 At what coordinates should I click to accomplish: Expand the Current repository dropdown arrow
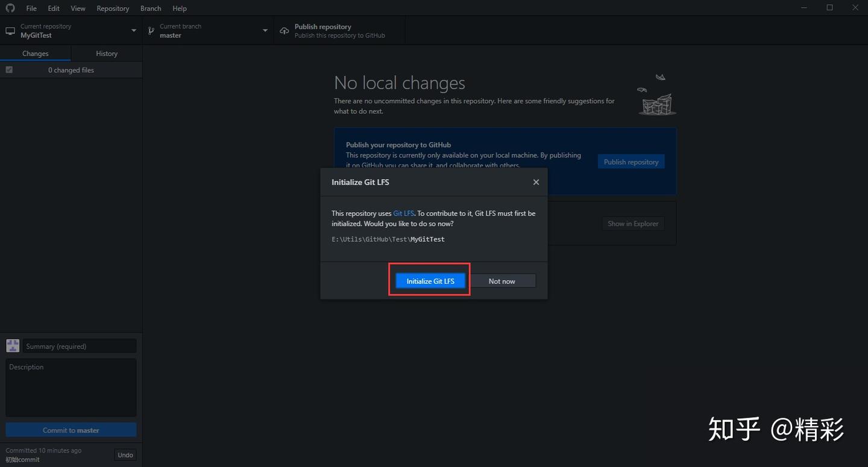(134, 31)
